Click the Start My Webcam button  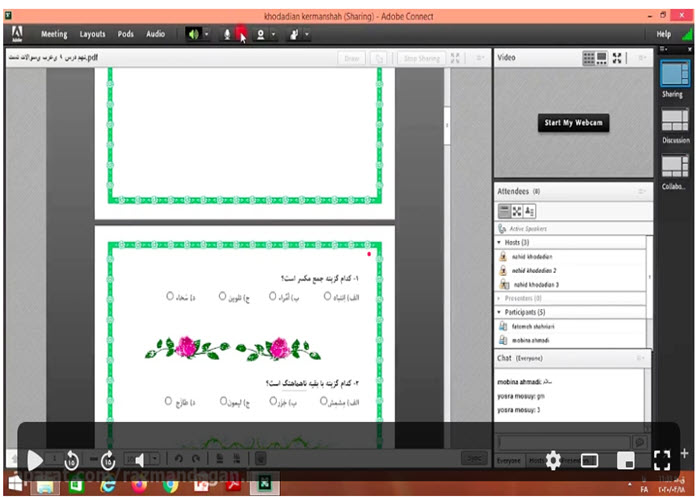tap(573, 123)
